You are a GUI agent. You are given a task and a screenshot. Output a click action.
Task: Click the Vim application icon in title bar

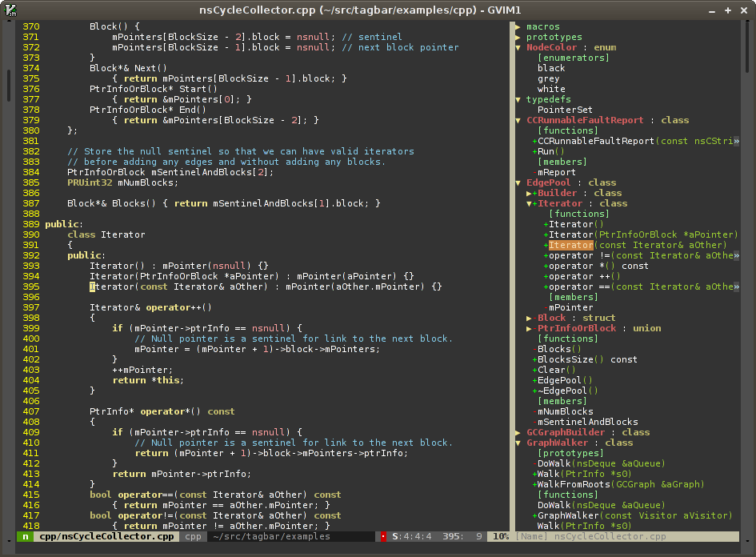(11, 10)
